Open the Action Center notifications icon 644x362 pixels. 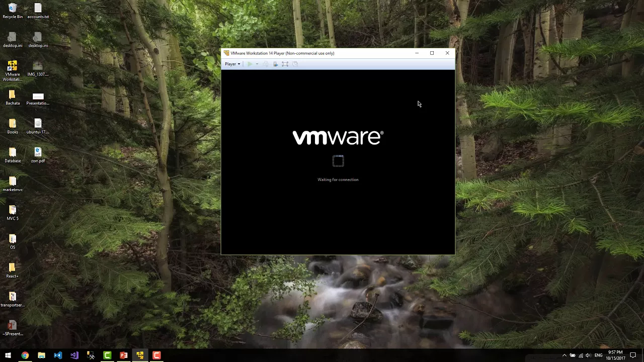(x=633, y=355)
